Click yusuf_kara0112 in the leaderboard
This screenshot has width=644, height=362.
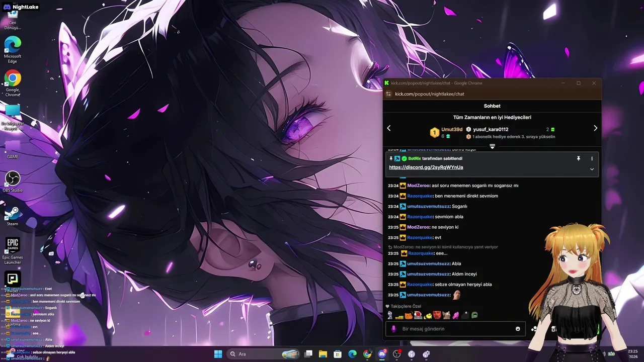[x=491, y=129]
